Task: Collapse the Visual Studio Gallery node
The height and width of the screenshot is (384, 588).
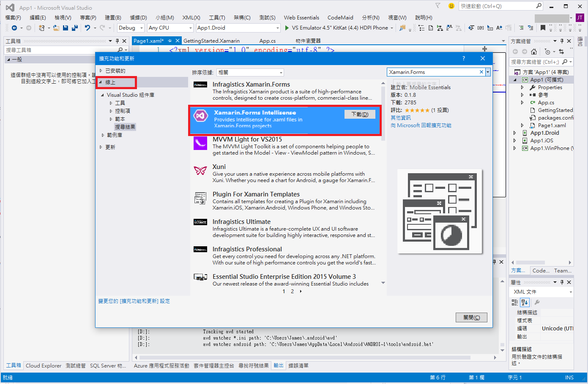Action: 102,95
